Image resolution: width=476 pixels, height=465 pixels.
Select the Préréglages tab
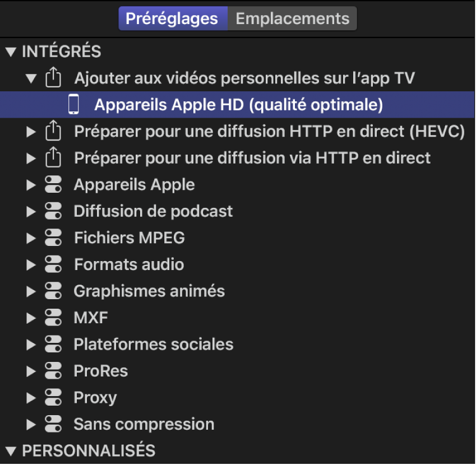pyautogui.click(x=172, y=18)
